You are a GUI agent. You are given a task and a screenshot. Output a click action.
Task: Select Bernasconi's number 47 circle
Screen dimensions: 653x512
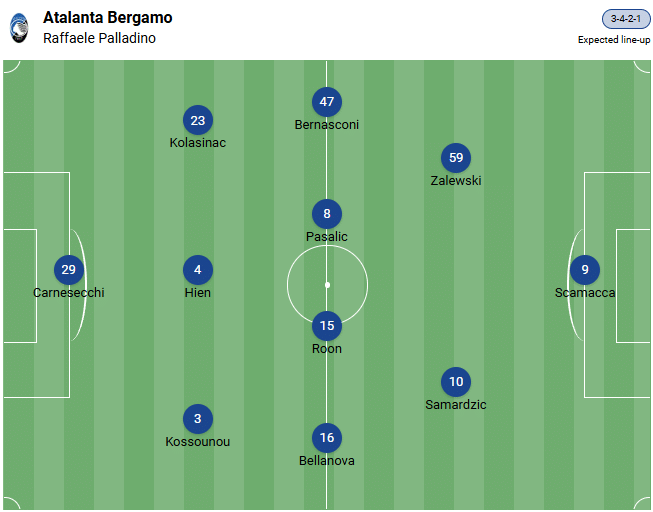pos(327,102)
